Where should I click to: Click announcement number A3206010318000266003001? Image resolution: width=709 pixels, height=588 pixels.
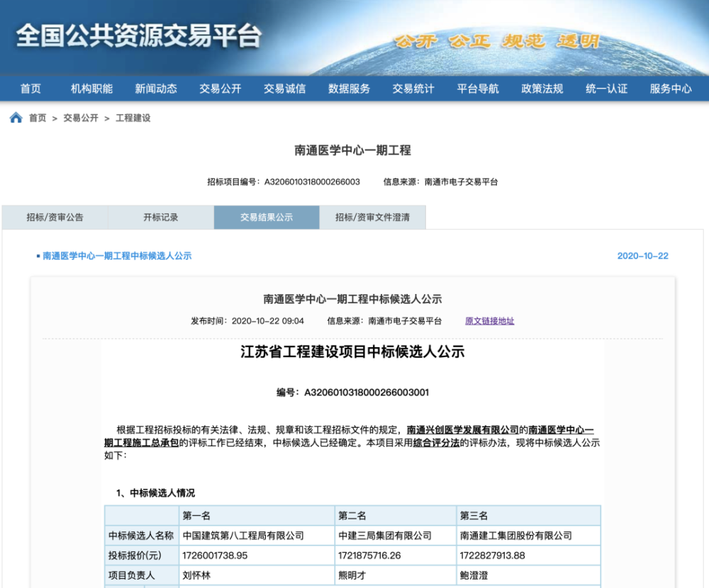[367, 392]
